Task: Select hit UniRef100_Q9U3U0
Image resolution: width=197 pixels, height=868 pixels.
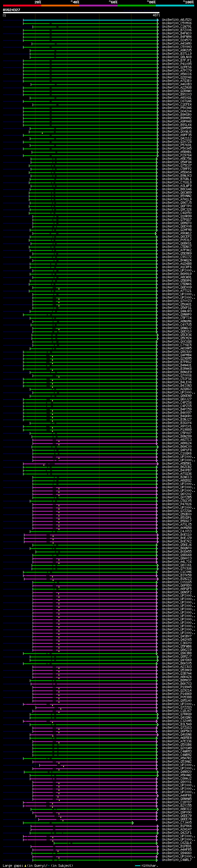Action: click(x=177, y=352)
